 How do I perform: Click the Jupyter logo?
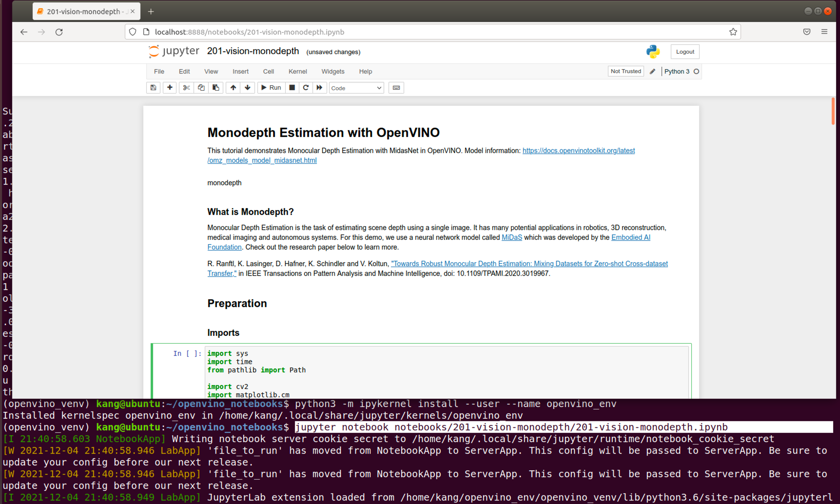pos(174,51)
